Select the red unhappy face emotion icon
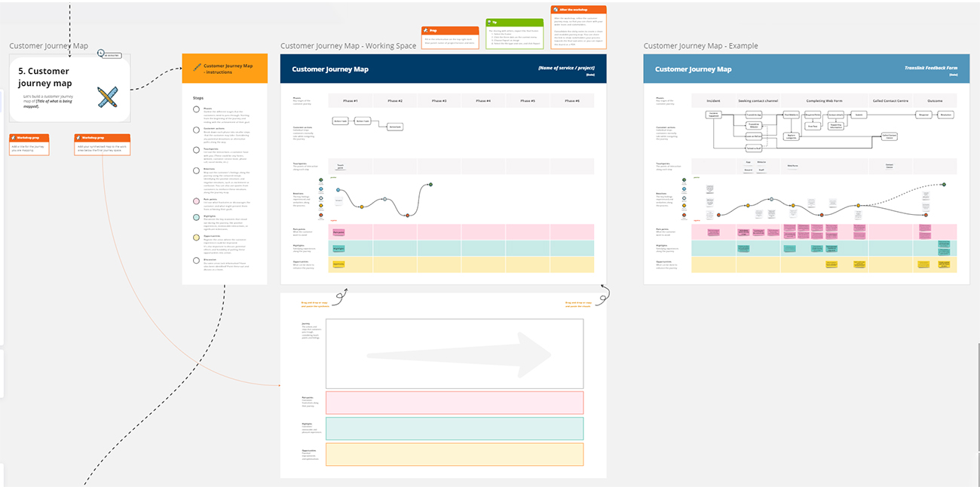Image resolution: width=980 pixels, height=490 pixels. tap(321, 215)
